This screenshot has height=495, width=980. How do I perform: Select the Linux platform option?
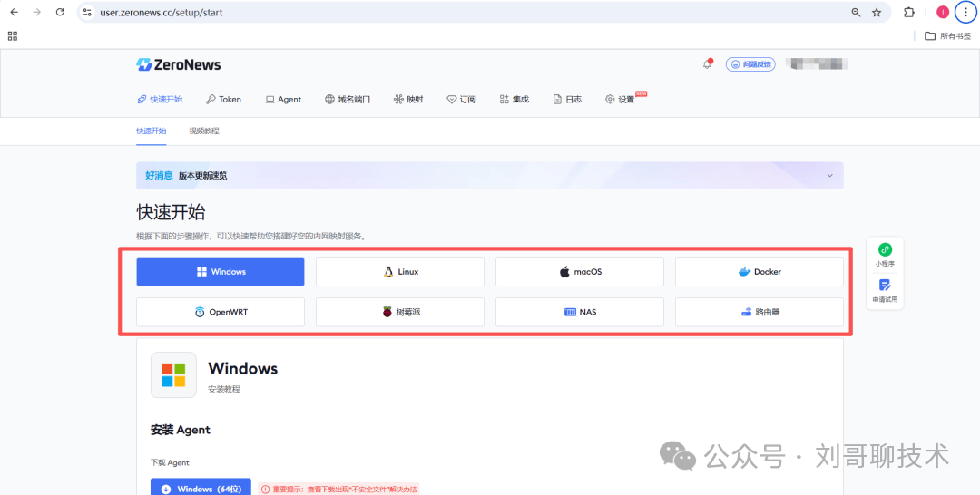[x=400, y=272]
